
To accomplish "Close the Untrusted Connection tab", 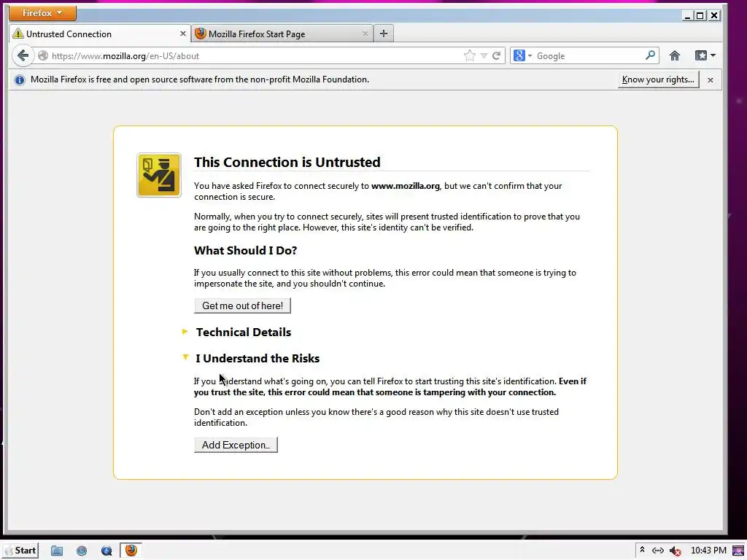I will point(182,34).
